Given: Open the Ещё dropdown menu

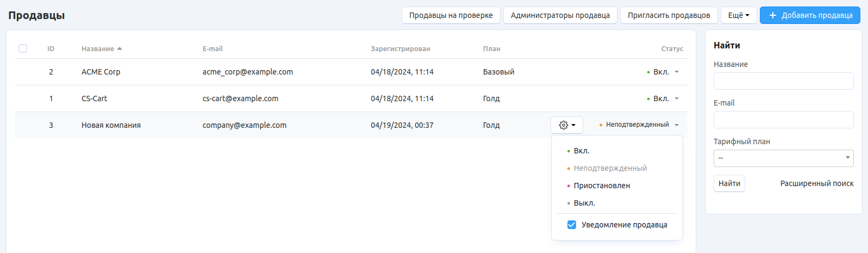Looking at the screenshot, I should point(738,15).
